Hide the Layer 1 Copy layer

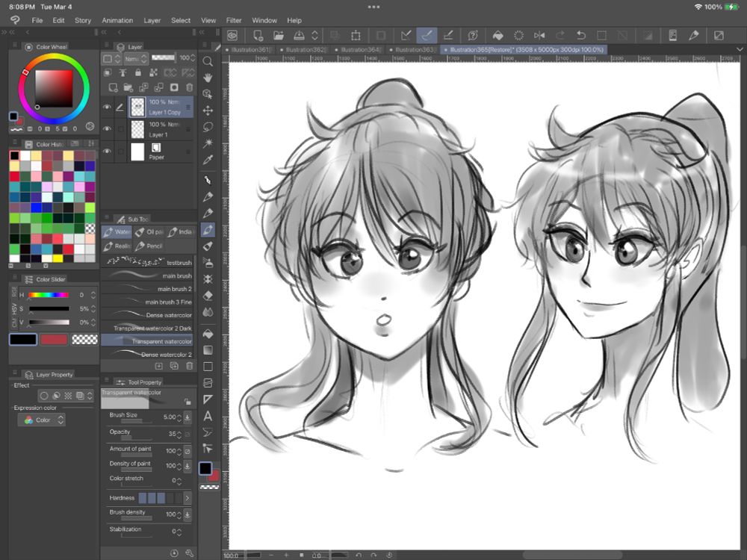click(107, 107)
